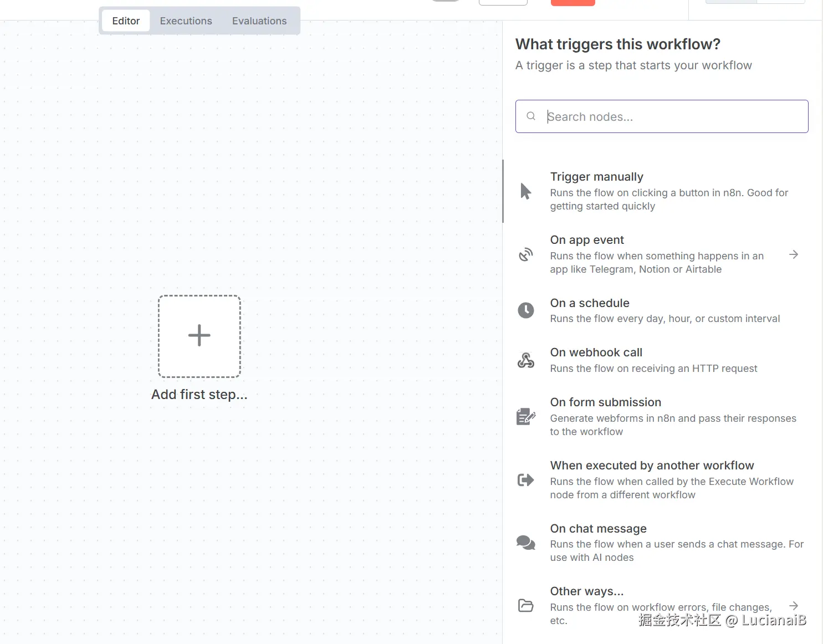Viewport: 823px width, 644px height.
Task: Click the Trigger manually cursor icon
Action: [525, 191]
